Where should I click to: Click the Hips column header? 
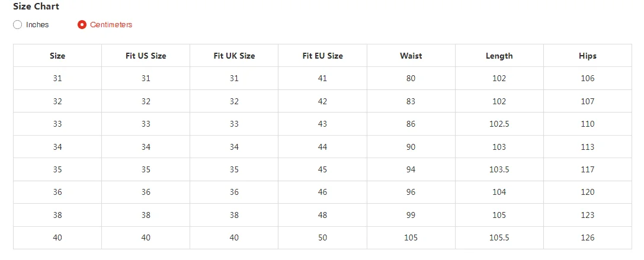587,56
